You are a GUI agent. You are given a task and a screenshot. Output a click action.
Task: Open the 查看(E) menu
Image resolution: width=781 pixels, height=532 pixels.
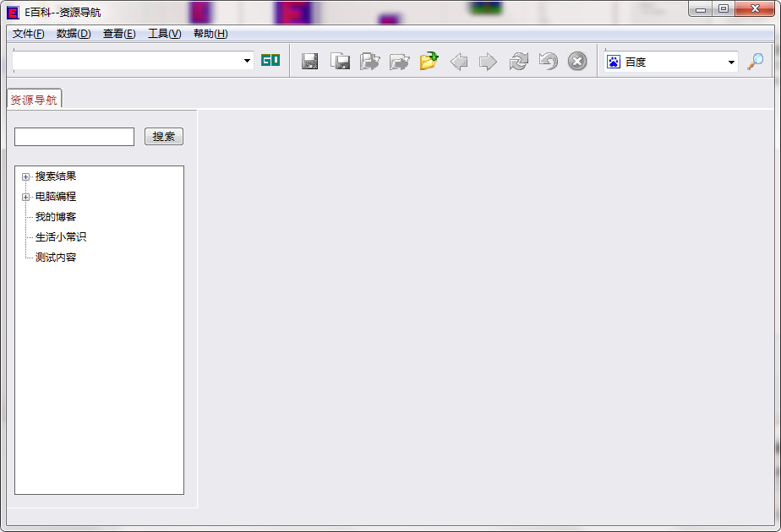119,33
